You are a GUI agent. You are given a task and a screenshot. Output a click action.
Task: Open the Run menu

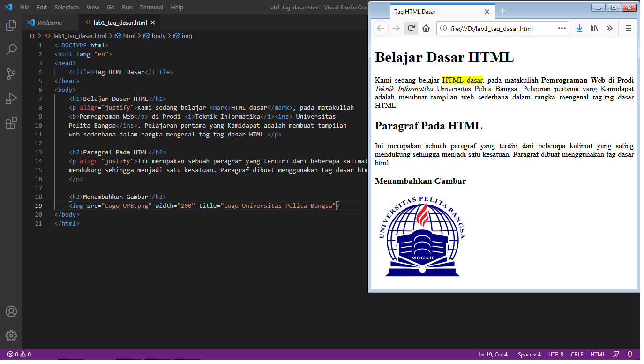(127, 7)
